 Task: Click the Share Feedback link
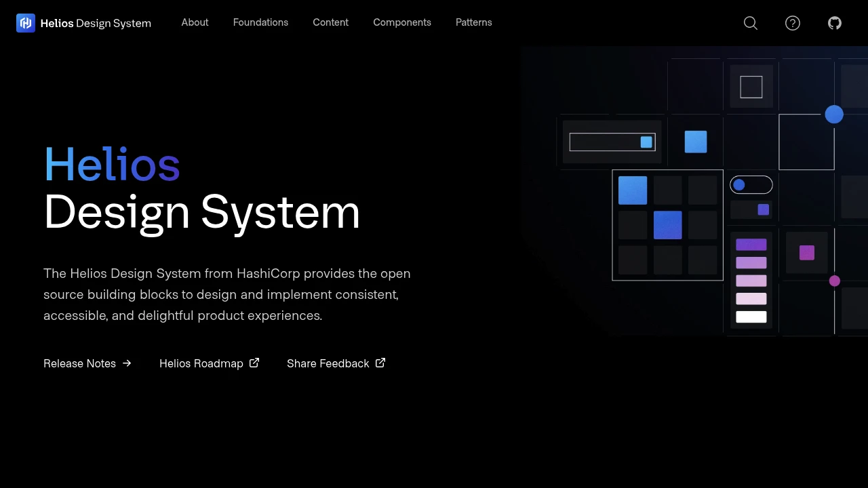[328, 363]
